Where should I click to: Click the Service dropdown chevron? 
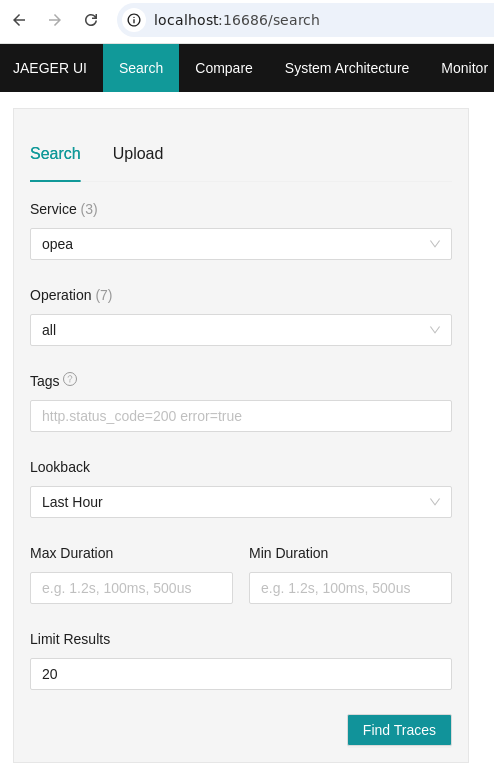pyautogui.click(x=435, y=244)
